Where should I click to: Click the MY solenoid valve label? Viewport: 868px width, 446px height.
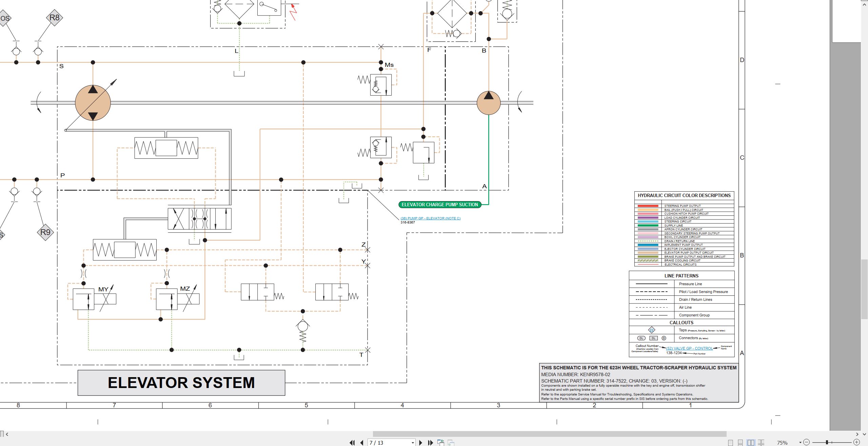coord(103,289)
